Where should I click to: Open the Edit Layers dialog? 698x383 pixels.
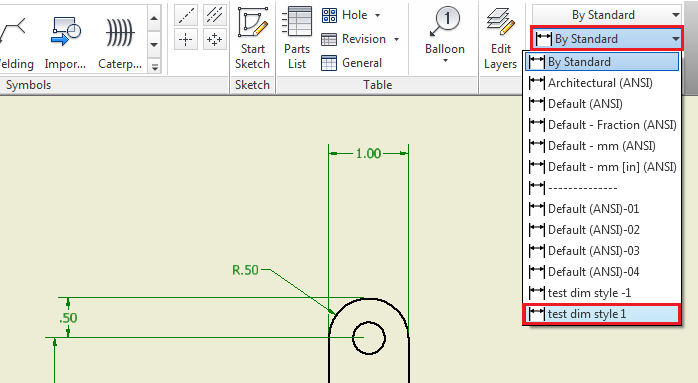point(501,39)
